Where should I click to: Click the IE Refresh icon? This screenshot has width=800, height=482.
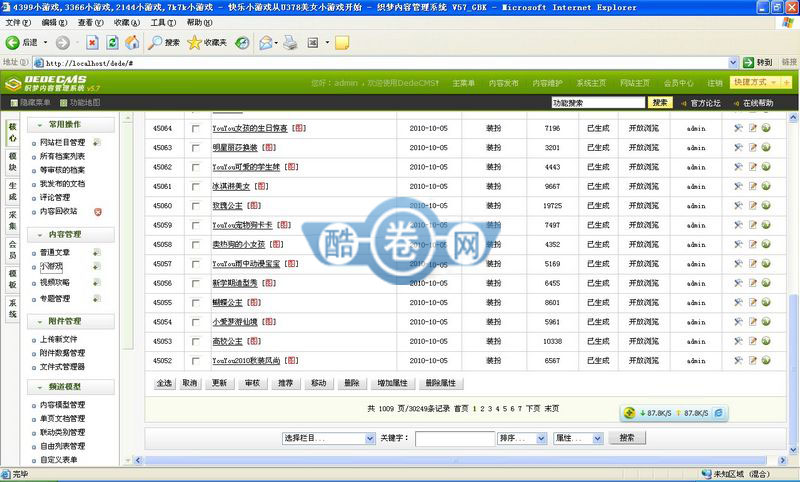pos(112,42)
